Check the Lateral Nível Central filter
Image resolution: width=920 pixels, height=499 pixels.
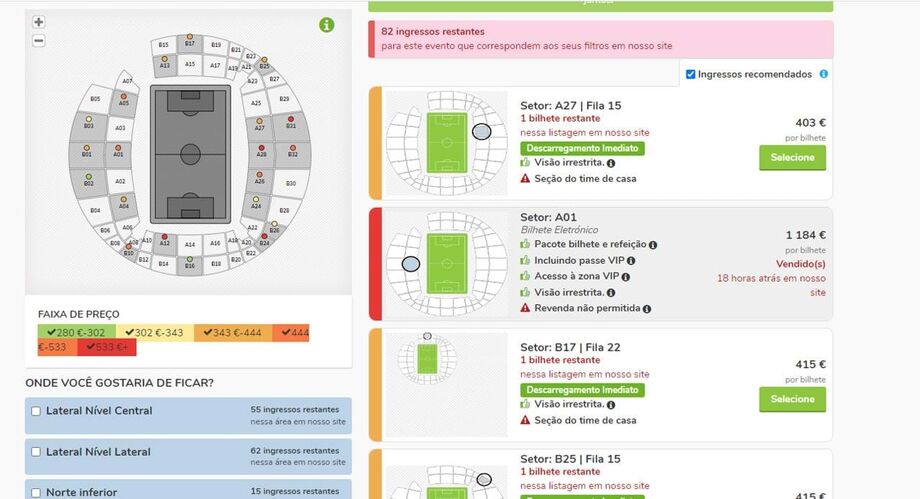37,411
